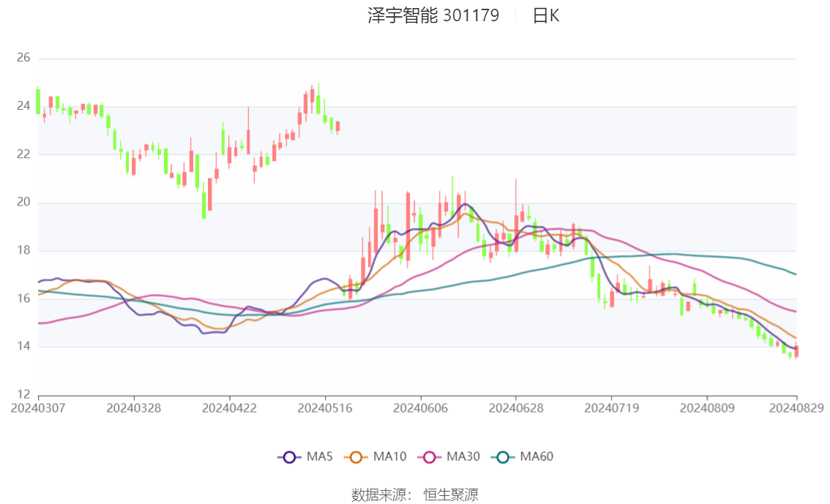Click the x-axis date label 20240809
Screen dimensions: 830x504
tap(707, 408)
